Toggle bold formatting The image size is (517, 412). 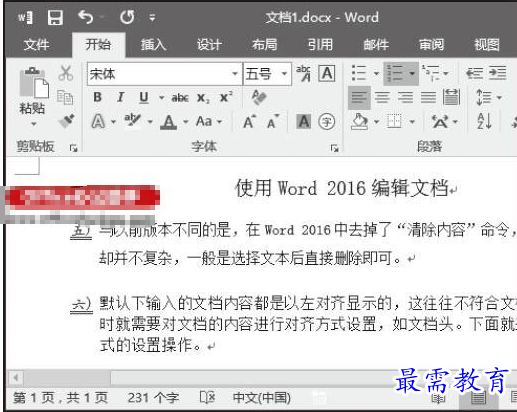click(98, 97)
